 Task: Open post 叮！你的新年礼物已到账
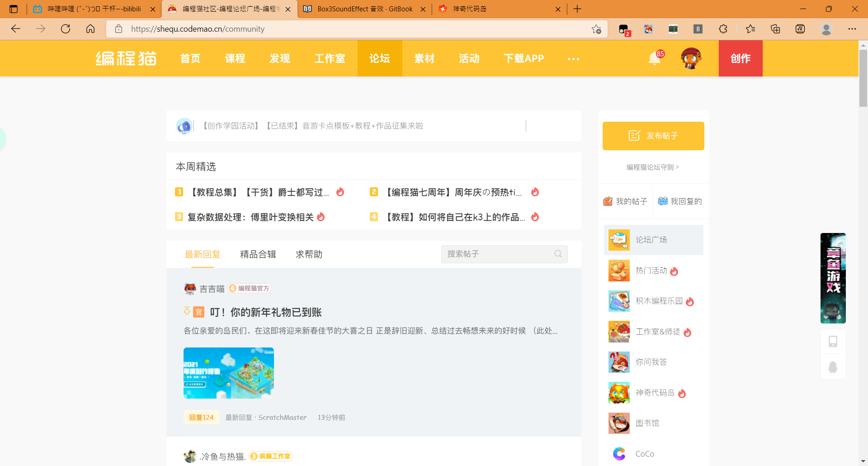click(266, 312)
